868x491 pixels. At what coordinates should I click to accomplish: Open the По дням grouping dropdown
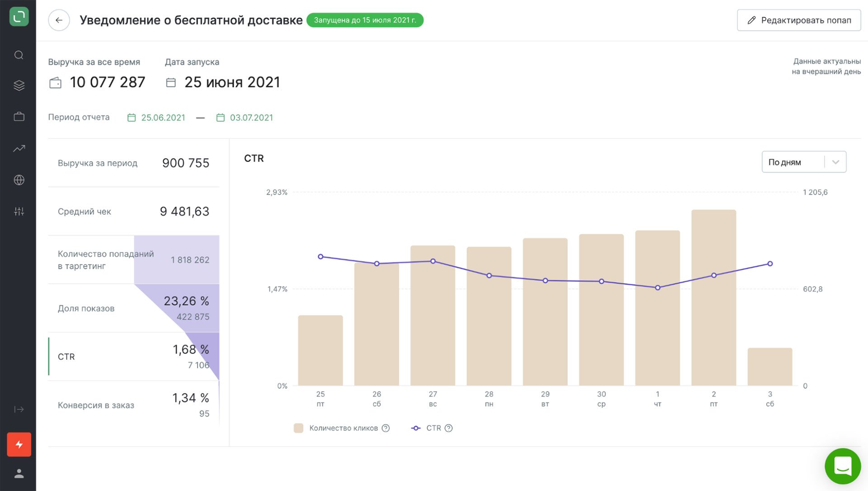[x=804, y=162]
